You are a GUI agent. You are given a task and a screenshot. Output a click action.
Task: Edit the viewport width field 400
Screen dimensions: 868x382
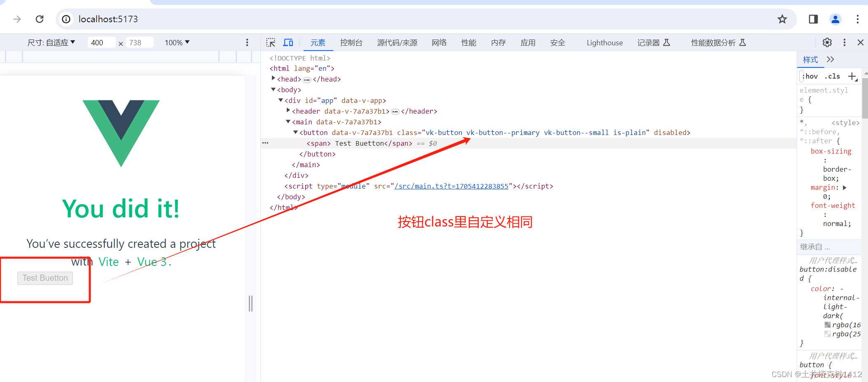coord(101,42)
